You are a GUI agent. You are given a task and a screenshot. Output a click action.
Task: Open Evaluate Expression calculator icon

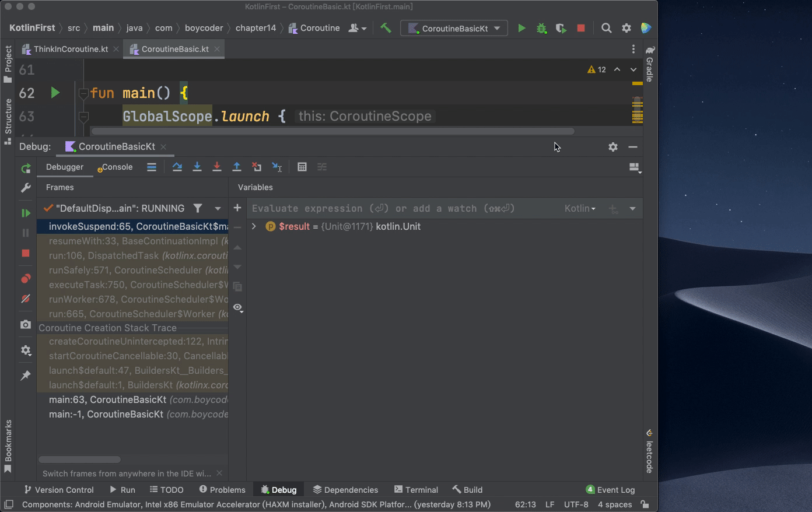[302, 167]
